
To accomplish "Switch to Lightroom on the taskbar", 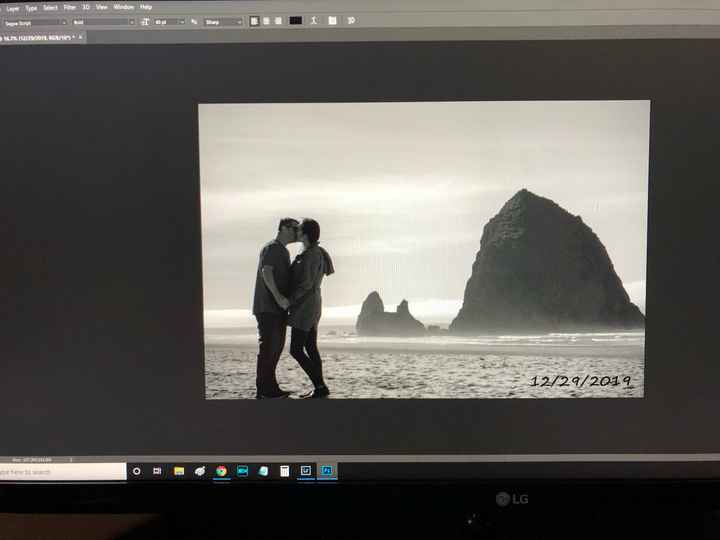I will 306,471.
